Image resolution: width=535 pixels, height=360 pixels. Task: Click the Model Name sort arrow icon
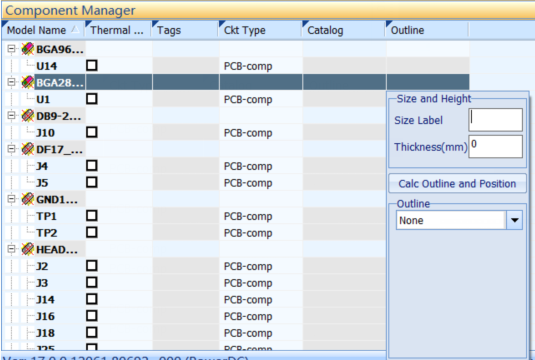(75, 30)
